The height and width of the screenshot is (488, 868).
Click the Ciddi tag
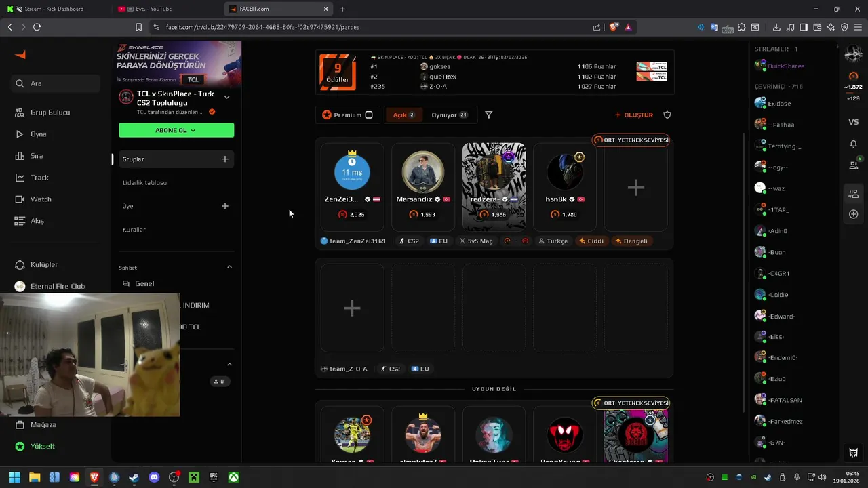pyautogui.click(x=591, y=241)
